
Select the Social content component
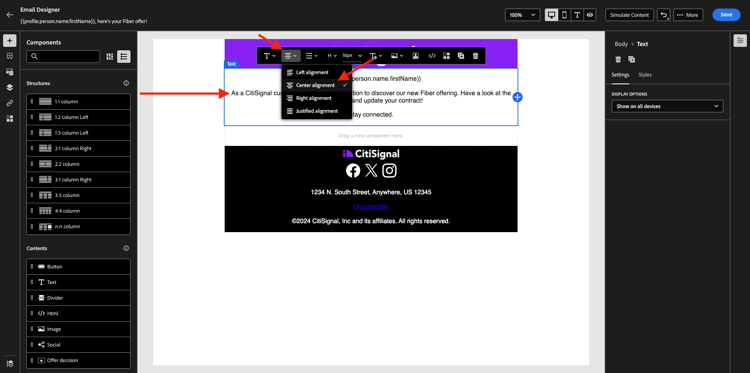(x=78, y=345)
